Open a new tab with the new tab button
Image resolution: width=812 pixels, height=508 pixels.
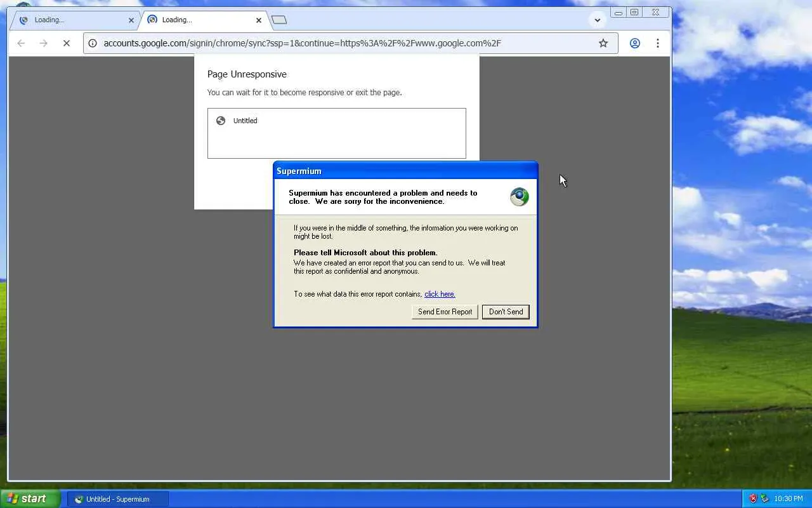(x=279, y=20)
